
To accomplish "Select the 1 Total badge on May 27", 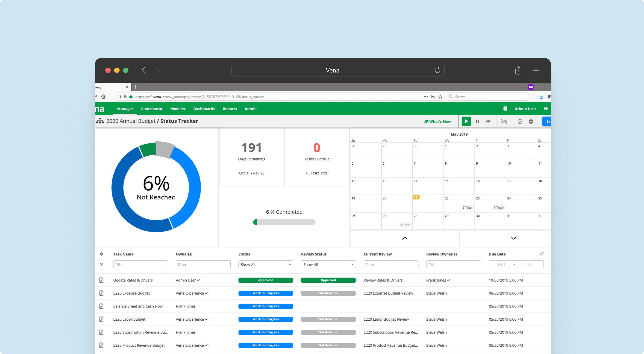I will click(405, 225).
